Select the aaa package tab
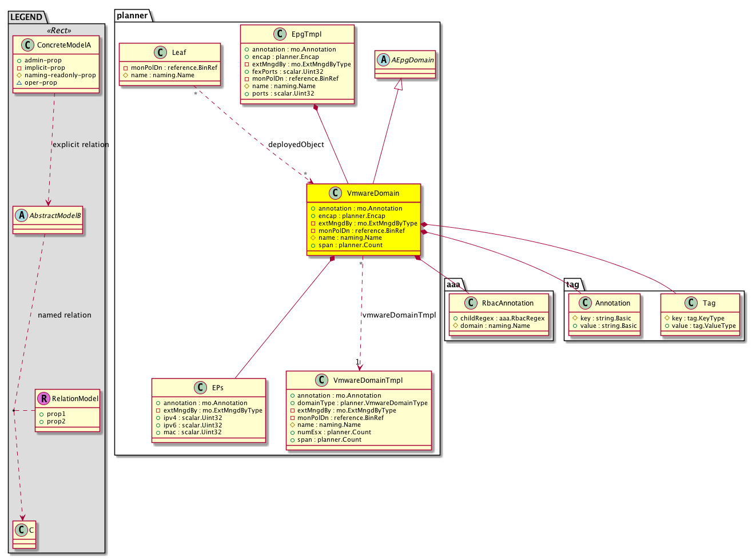The image size is (756, 559). point(453,284)
